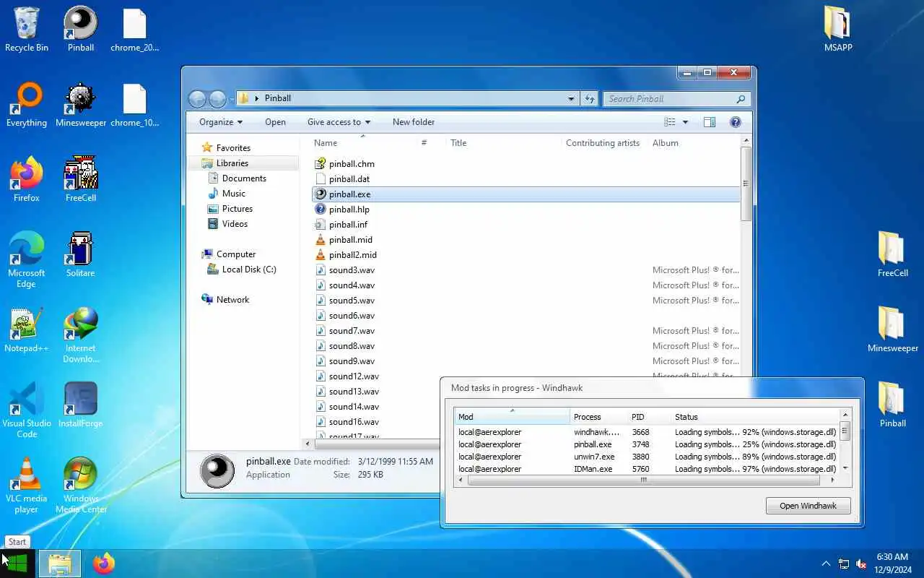924x578 pixels.
Task: Select the IDMan.exe row in Windhawk
Action: click(647, 469)
